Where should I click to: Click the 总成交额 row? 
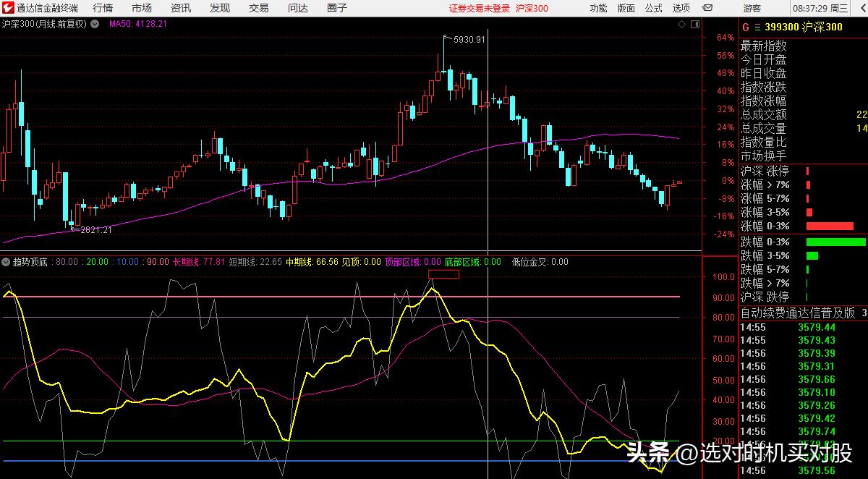[x=804, y=114]
